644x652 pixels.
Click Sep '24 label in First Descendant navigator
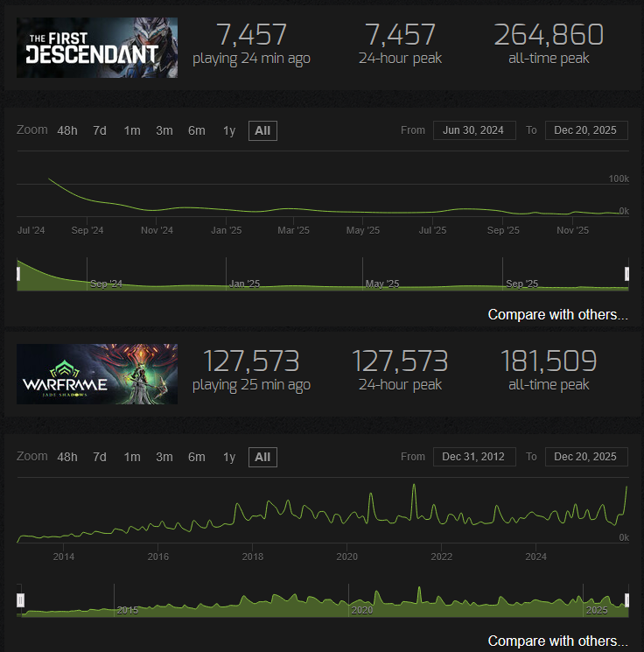[x=106, y=284]
